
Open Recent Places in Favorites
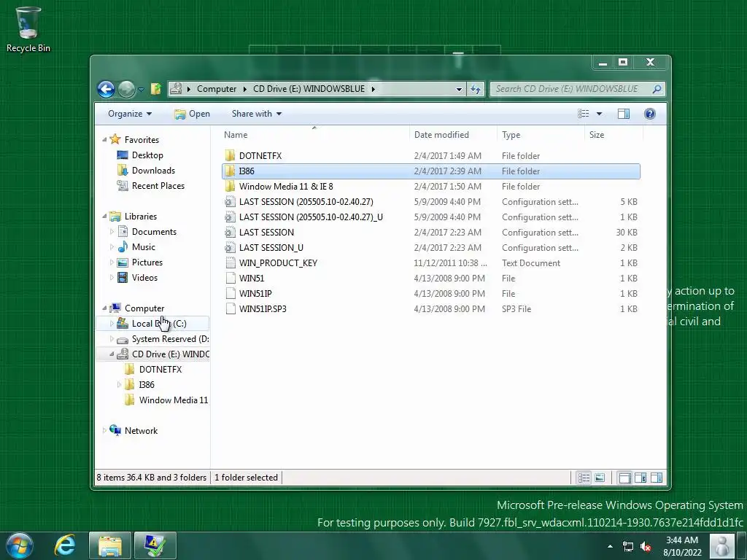(x=158, y=186)
